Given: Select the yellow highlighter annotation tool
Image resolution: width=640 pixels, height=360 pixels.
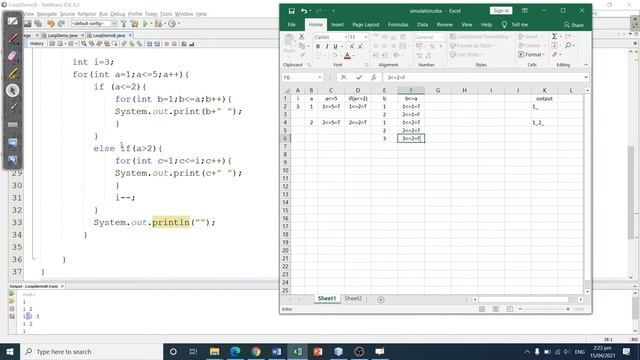Looking at the screenshot, I should coord(13,73).
